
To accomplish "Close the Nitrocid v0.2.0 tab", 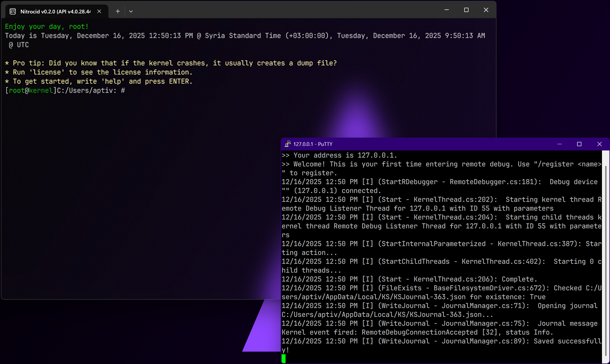I will (x=99, y=11).
